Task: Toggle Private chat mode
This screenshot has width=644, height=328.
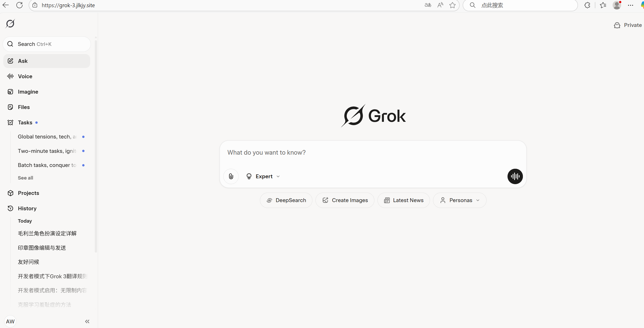Action: click(628, 25)
